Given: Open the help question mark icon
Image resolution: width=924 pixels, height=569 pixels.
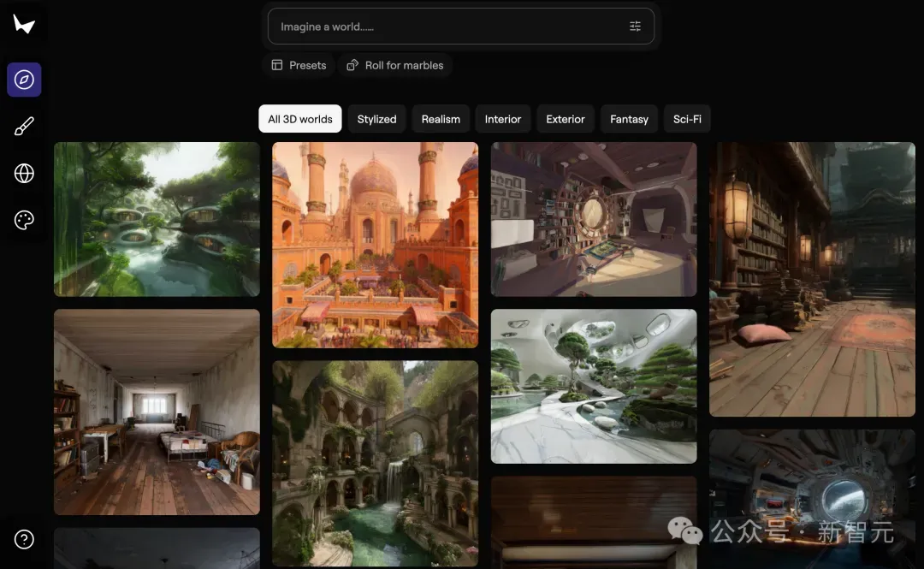Looking at the screenshot, I should pyautogui.click(x=24, y=539).
